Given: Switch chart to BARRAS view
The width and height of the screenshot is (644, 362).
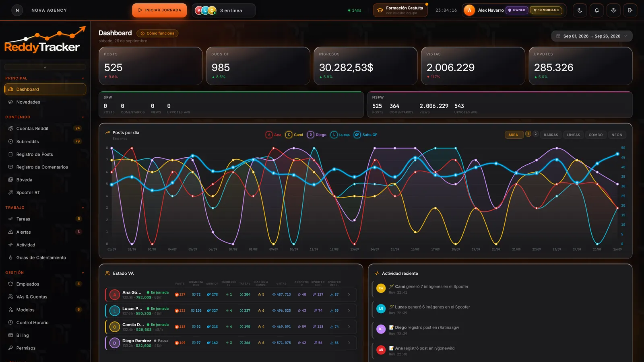Looking at the screenshot, I should click(x=551, y=135).
